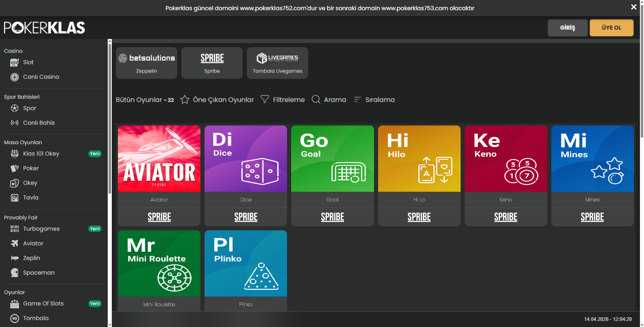Image resolution: width=644 pixels, height=327 pixels.
Task: Launch the Mines game thumbnail
Action: pos(592,158)
